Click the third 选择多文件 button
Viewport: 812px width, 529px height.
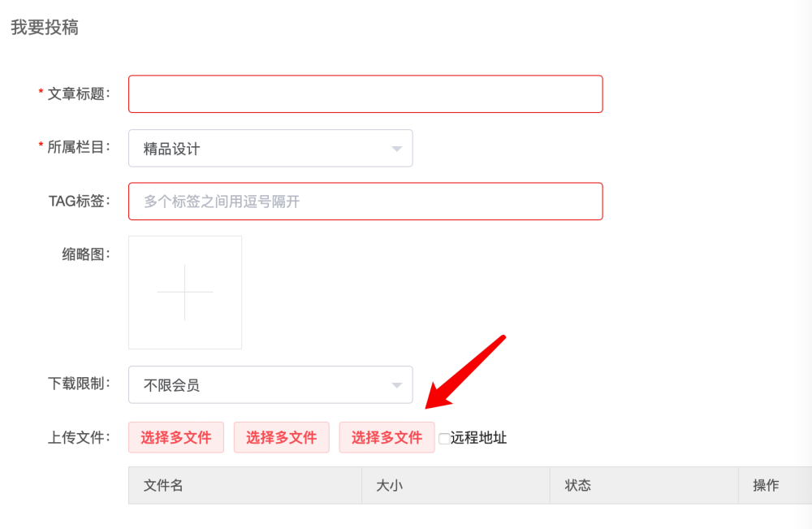point(387,437)
